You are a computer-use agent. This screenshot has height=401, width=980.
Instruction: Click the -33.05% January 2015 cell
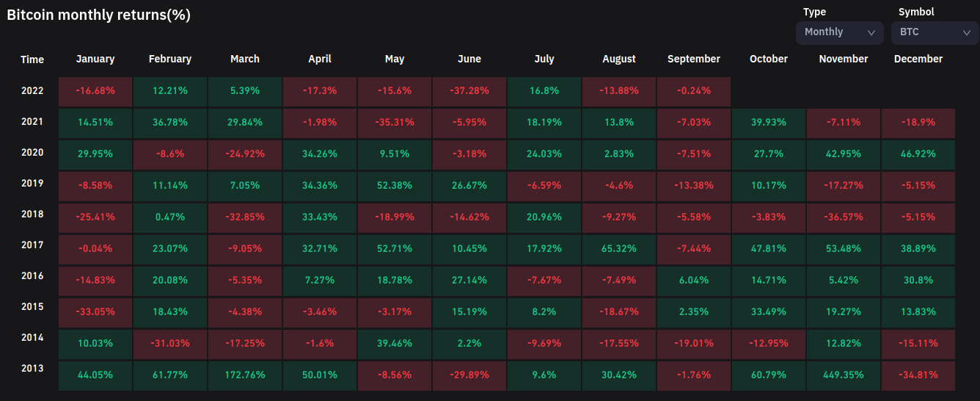(x=95, y=311)
